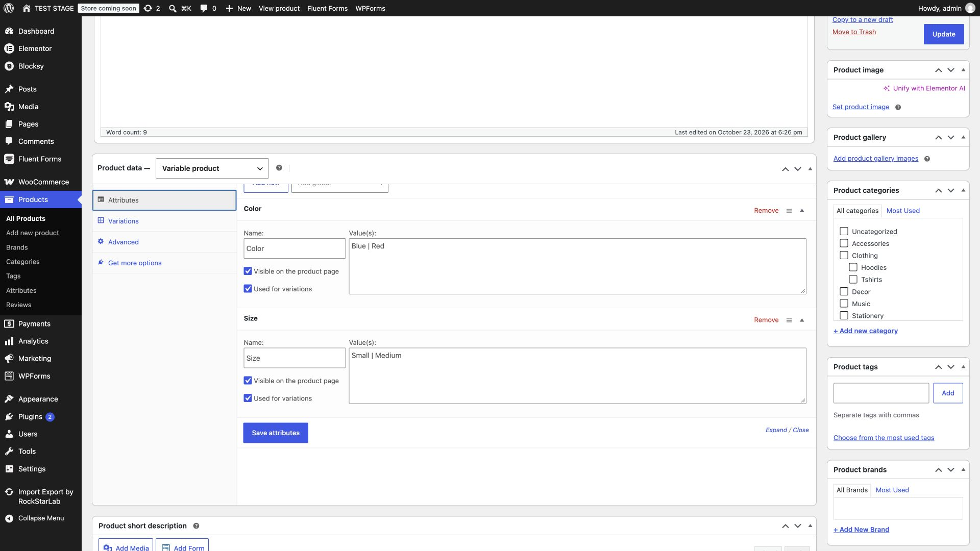Remove the Color attribute
980x551 pixels.
(x=766, y=211)
